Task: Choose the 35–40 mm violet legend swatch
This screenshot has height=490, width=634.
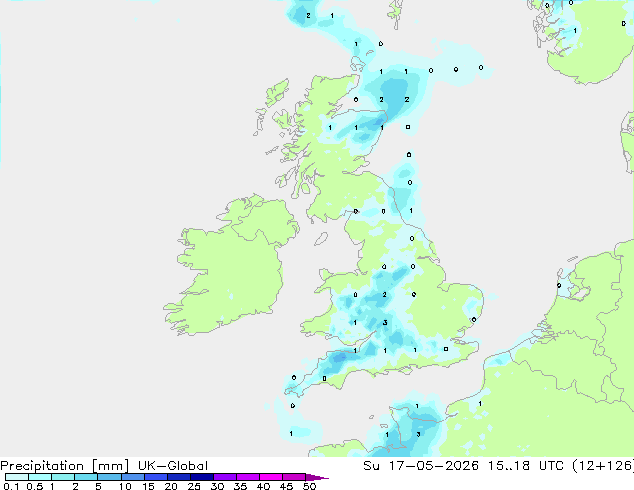Action: click(x=247, y=477)
